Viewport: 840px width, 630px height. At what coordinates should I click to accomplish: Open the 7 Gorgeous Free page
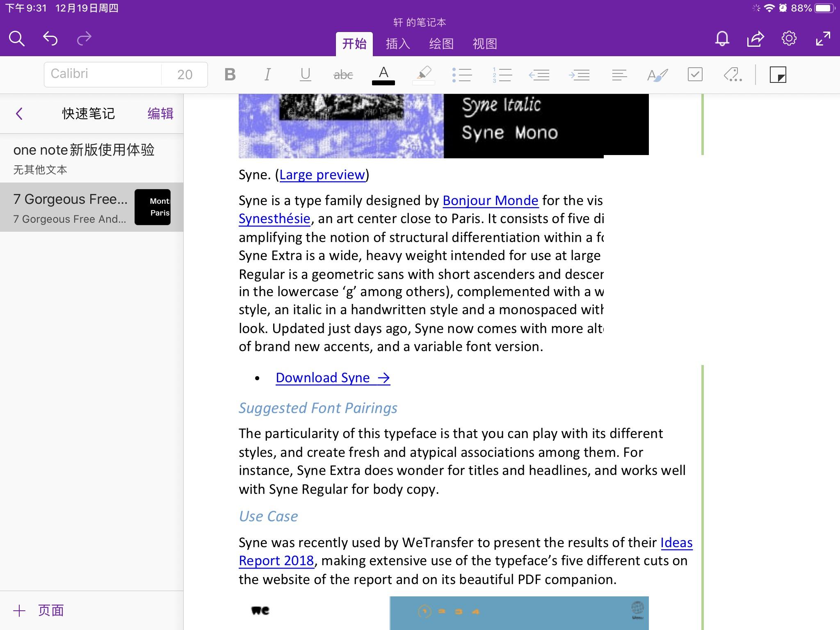coord(91,207)
